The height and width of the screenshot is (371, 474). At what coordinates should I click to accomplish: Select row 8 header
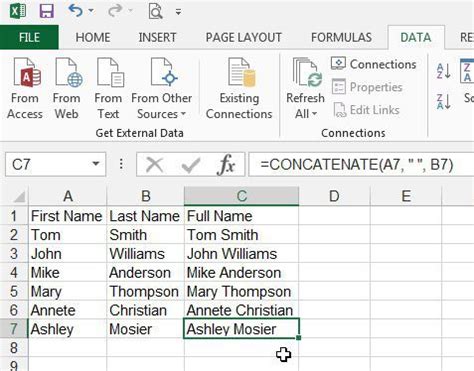pos(14,348)
